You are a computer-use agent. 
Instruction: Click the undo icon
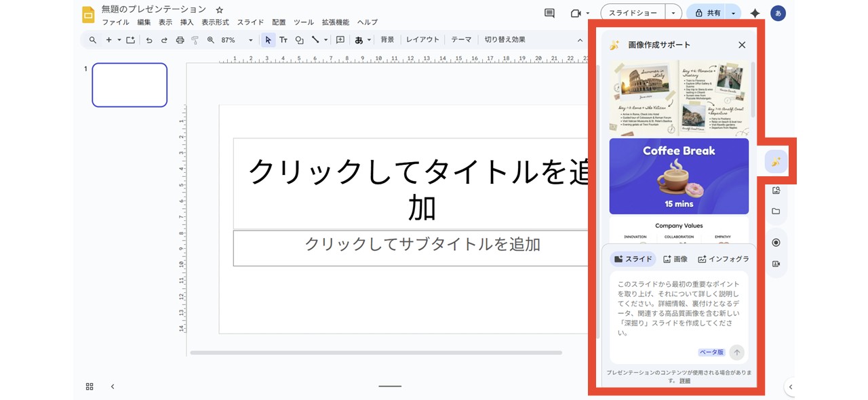pyautogui.click(x=150, y=39)
